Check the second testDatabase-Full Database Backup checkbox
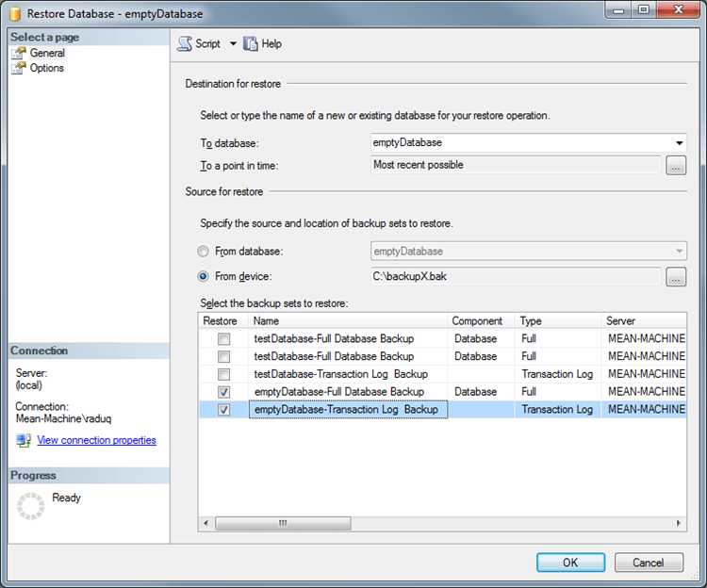This screenshot has height=588, width=707. coord(223,356)
